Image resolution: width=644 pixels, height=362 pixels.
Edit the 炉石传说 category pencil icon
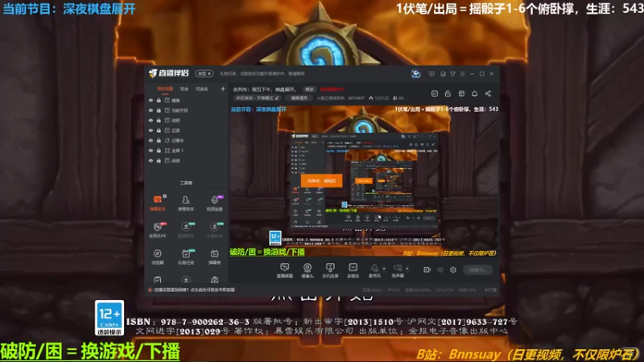point(277,98)
